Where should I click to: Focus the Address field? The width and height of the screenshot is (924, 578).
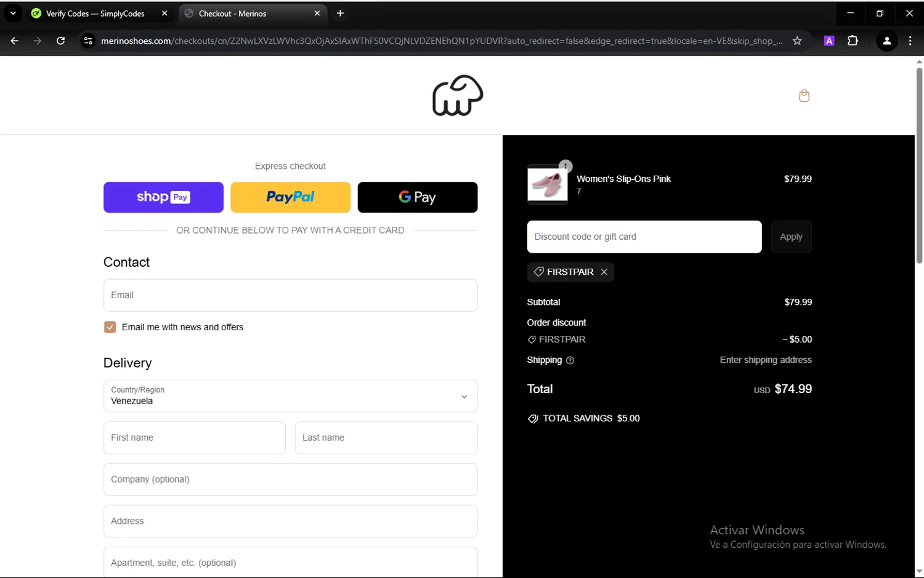[x=290, y=521]
